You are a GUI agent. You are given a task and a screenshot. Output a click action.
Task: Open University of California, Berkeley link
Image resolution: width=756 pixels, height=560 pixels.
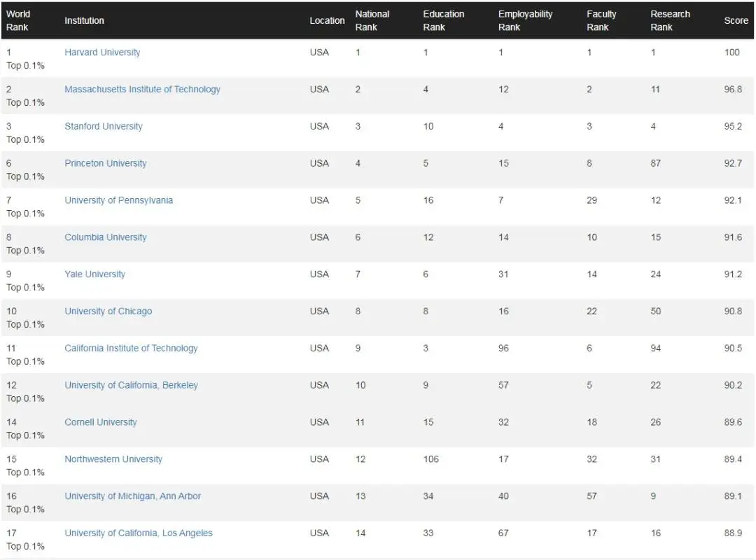131,385
